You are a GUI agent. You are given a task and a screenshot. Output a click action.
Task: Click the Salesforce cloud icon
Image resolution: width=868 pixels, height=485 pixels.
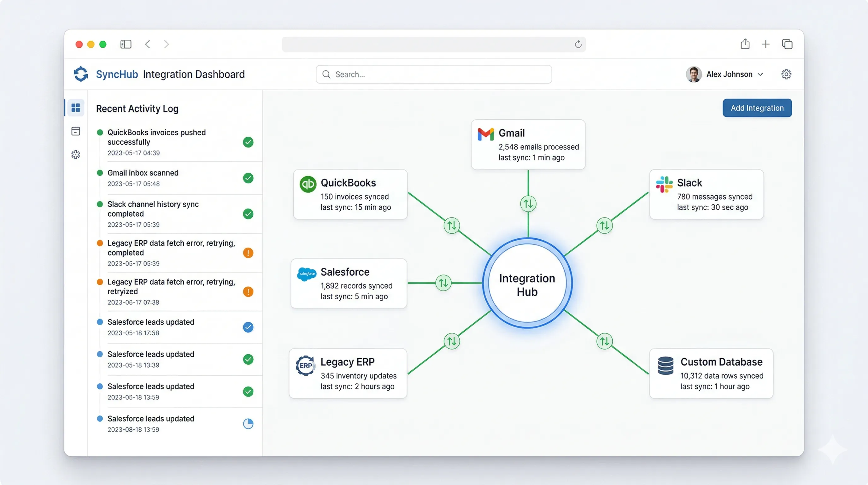tap(307, 273)
